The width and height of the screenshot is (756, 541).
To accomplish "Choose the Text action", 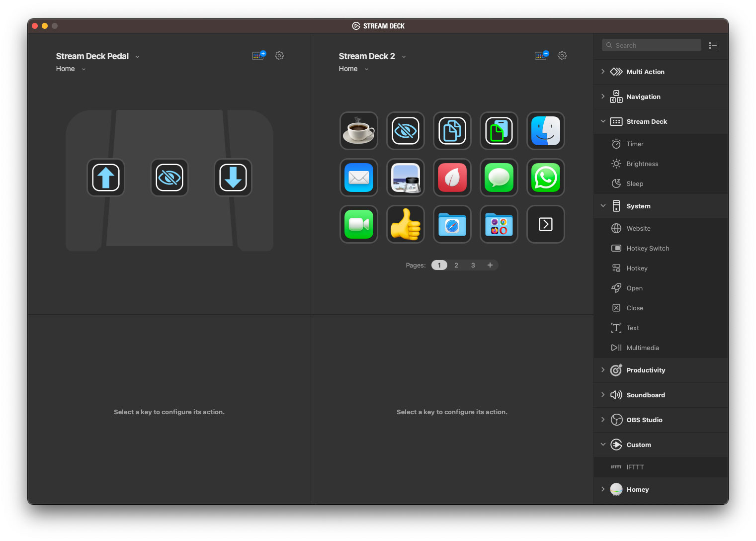I will coord(661,328).
